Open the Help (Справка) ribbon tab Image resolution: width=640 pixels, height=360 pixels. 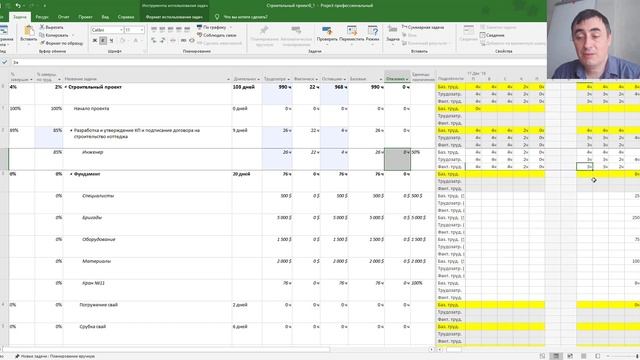(x=126, y=17)
